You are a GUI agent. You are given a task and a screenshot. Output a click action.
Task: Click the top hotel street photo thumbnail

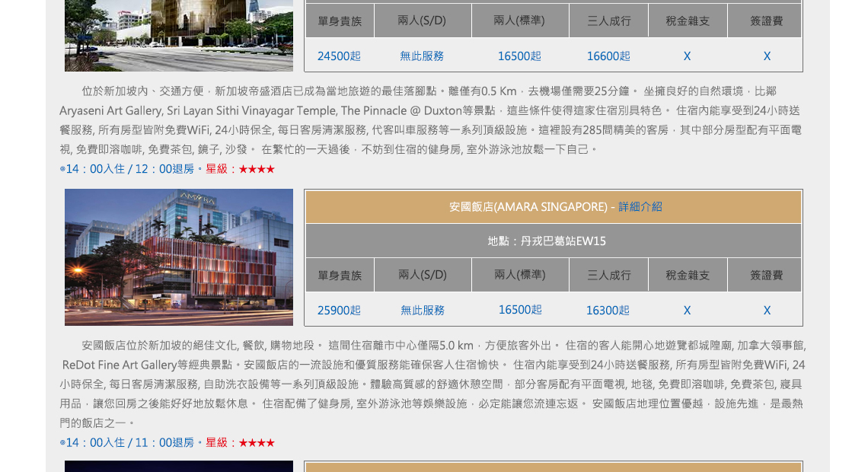(179, 36)
